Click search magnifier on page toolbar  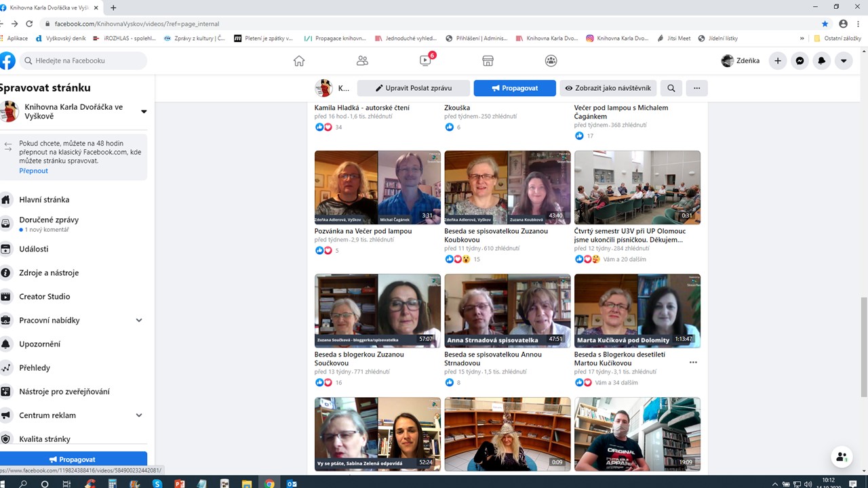pyautogui.click(x=671, y=88)
